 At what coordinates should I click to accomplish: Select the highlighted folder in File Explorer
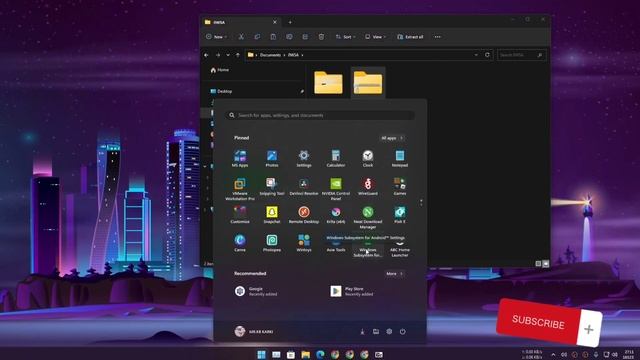[x=368, y=82]
